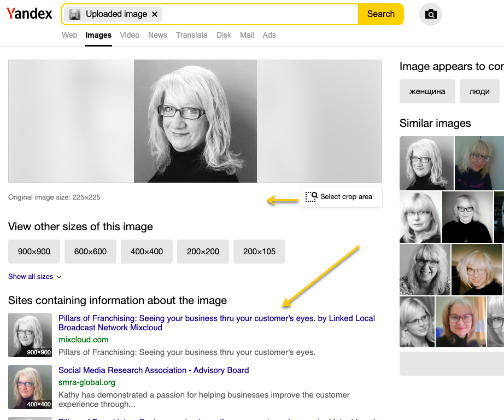Screen dimensions: 504x420
Task: Click the люди tag
Action: coord(479,91)
